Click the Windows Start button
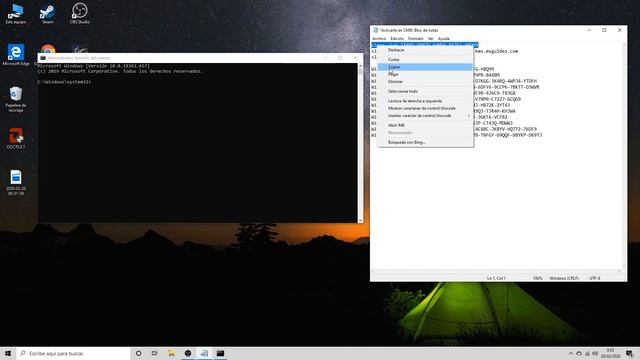 [8, 353]
